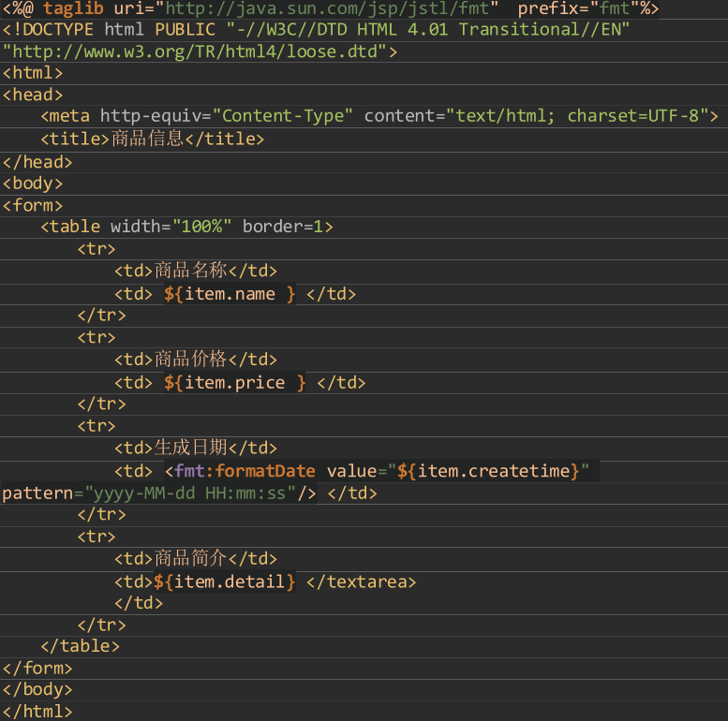The width and height of the screenshot is (728, 721).
Task: Click the stray </textarea> closing tag
Action: point(362,581)
